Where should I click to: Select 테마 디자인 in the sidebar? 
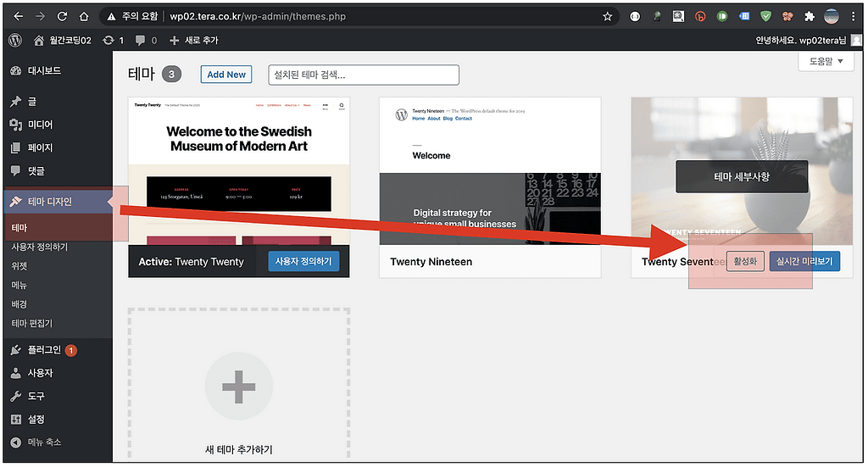click(57, 202)
